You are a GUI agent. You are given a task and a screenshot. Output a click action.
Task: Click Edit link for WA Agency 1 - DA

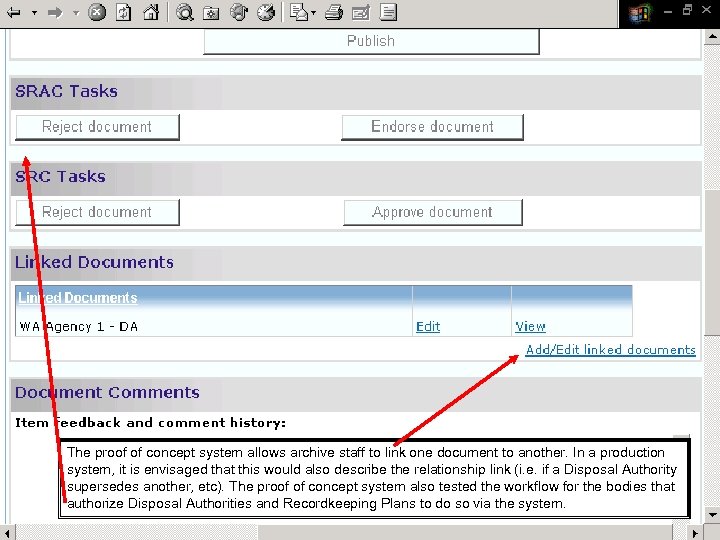(x=428, y=326)
